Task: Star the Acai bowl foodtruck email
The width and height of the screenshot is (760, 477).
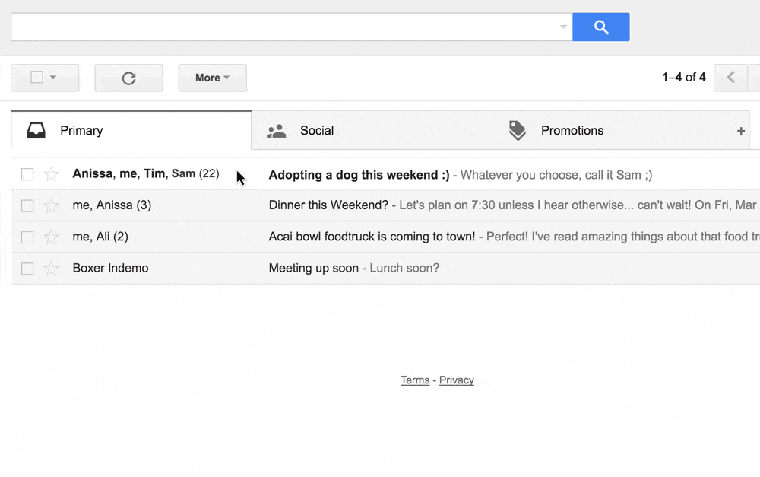Action: 51,237
